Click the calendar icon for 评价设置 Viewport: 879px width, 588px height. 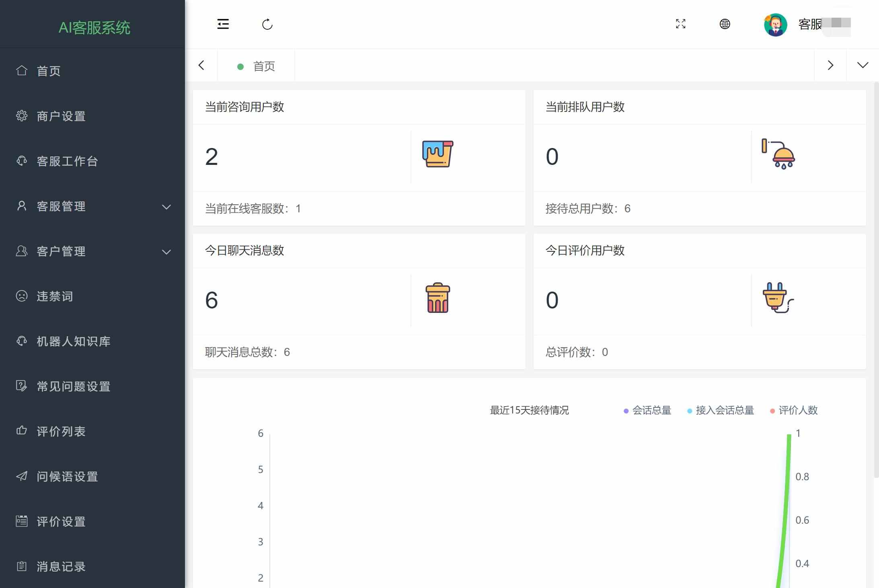tap(22, 521)
